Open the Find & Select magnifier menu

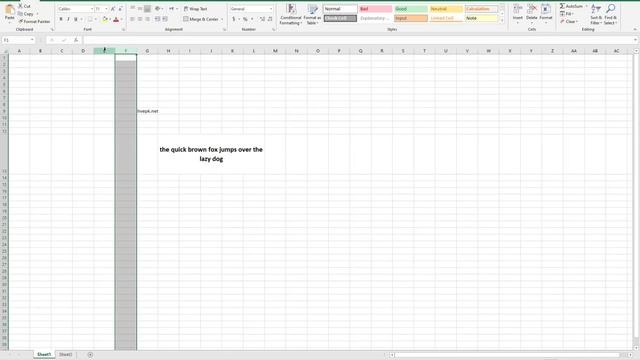click(610, 14)
